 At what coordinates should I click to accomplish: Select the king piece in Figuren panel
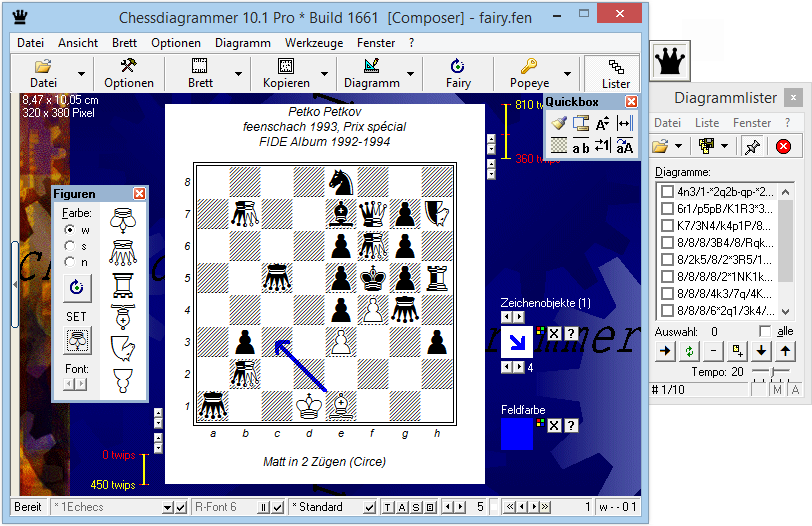123,221
